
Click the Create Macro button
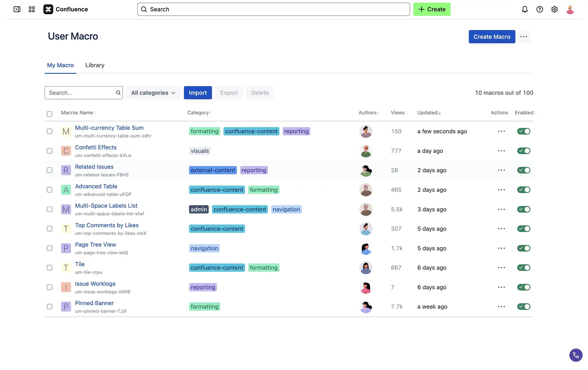pyautogui.click(x=492, y=37)
